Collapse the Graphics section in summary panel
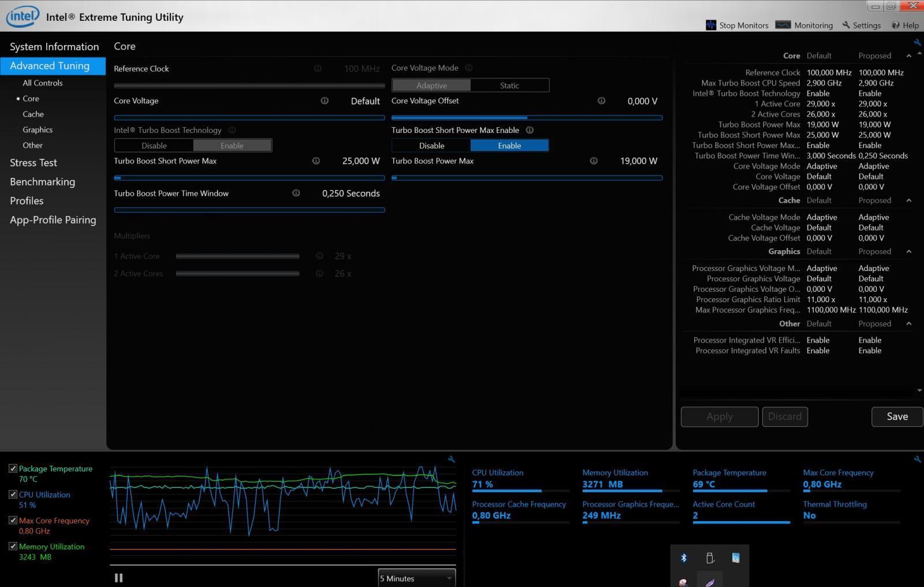Viewport: 924px width, 587px height. (x=909, y=252)
